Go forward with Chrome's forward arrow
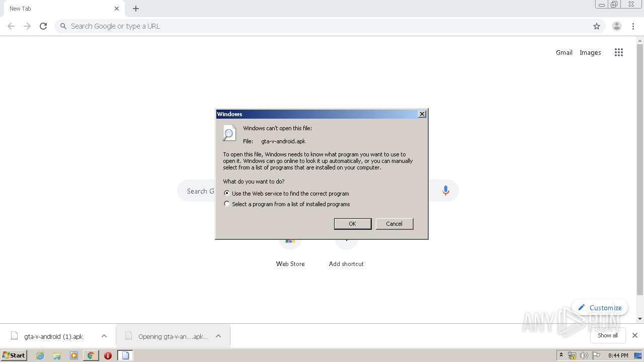The image size is (644, 362). (x=27, y=26)
